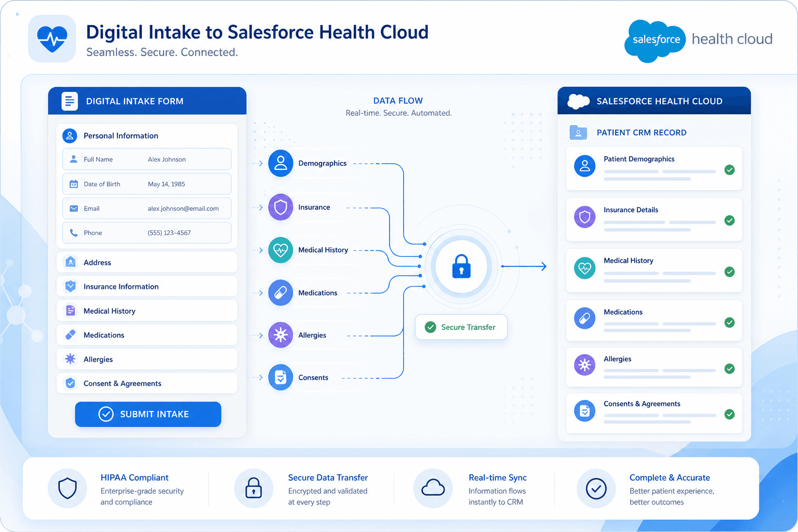
Task: Open the Insurance Details record card
Action: (654, 219)
